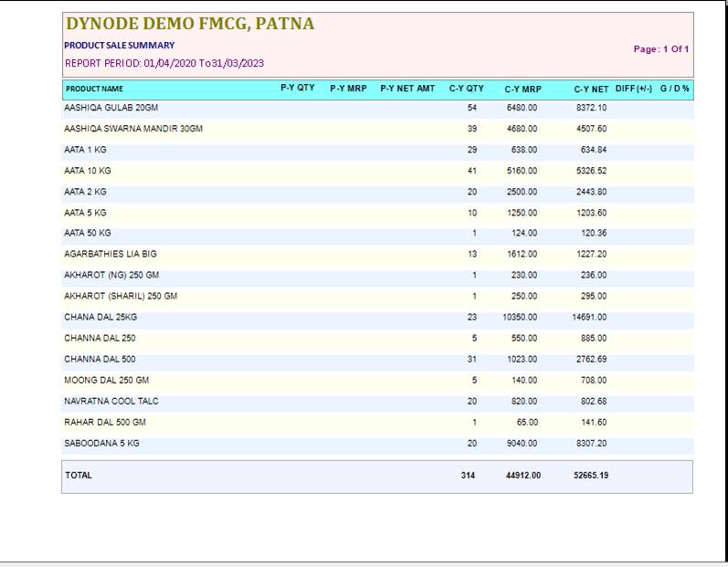Screen dimensions: 728x567
Task: Click the AGARBATHIES LIA BIG product name
Action: point(111,254)
